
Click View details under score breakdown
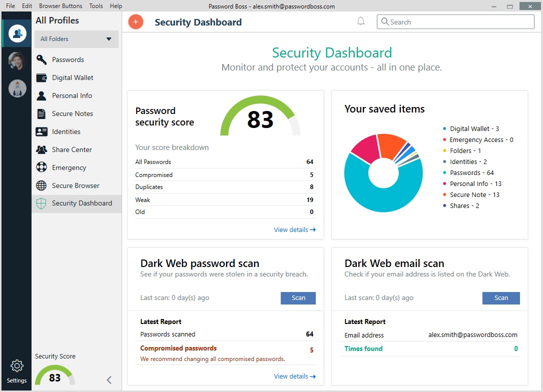tap(295, 229)
